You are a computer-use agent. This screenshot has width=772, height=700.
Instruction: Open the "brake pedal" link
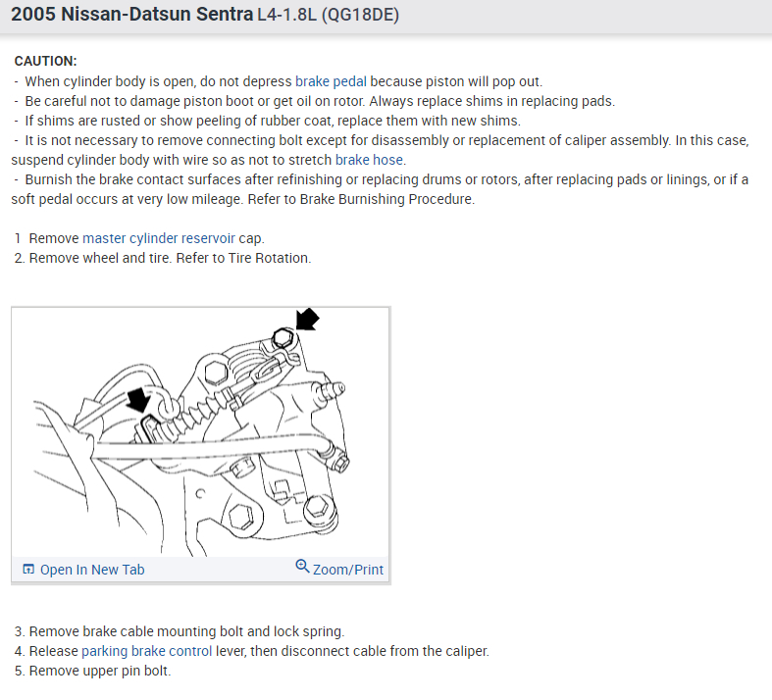click(332, 81)
